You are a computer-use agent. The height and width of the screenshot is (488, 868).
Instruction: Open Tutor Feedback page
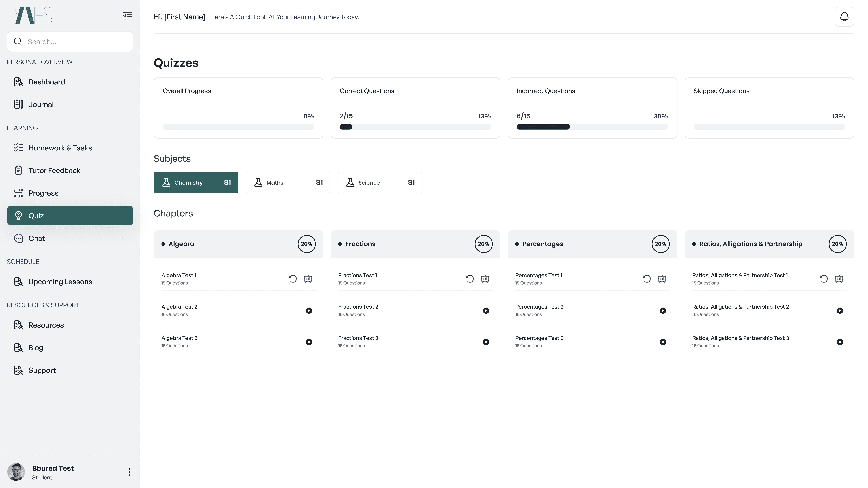point(54,170)
